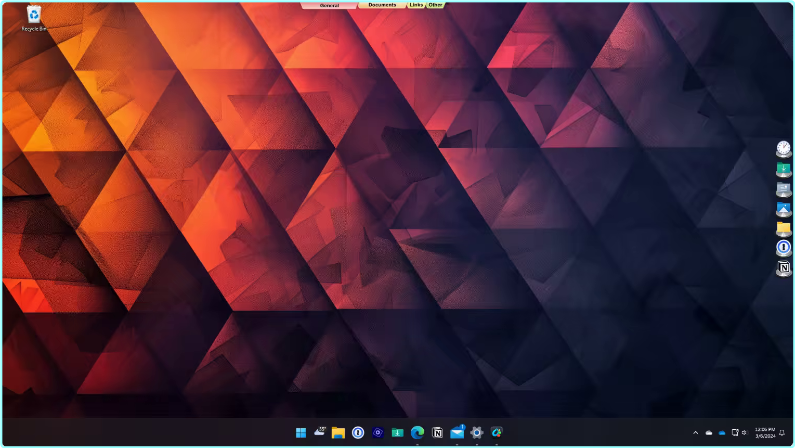The image size is (795, 448).
Task: Open the yellow folder in side dock
Action: [783, 229]
